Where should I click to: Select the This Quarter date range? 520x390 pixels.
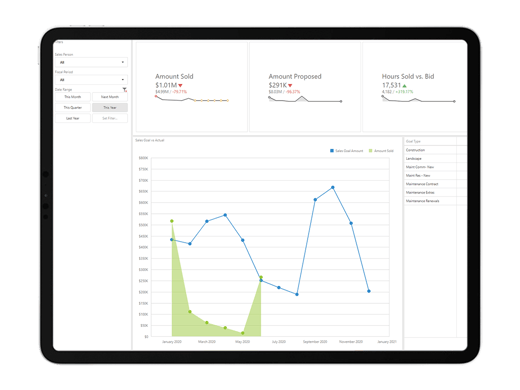73,107
